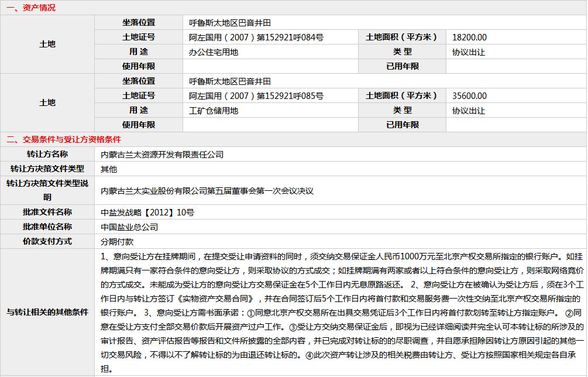Click the land area value 35600.00
The width and height of the screenshot is (588, 377).
pos(469,96)
